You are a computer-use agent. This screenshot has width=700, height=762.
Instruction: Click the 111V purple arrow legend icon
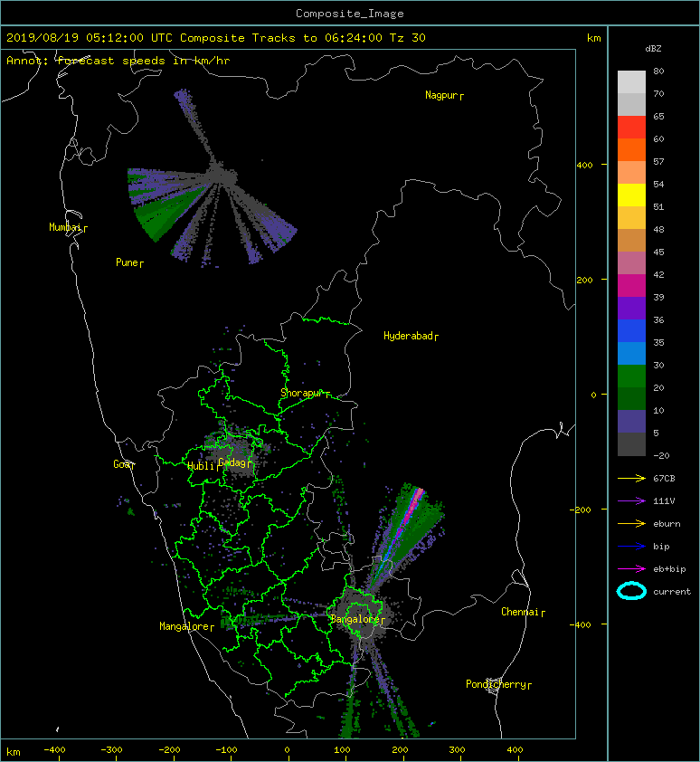tap(631, 501)
